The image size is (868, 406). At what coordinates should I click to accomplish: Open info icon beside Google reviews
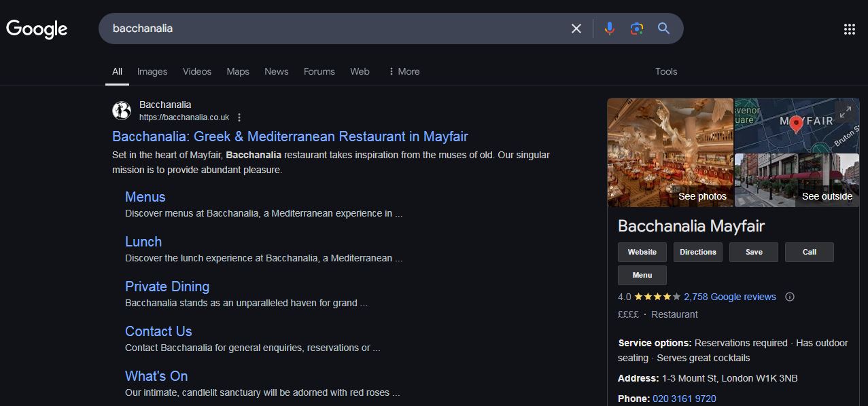[790, 297]
